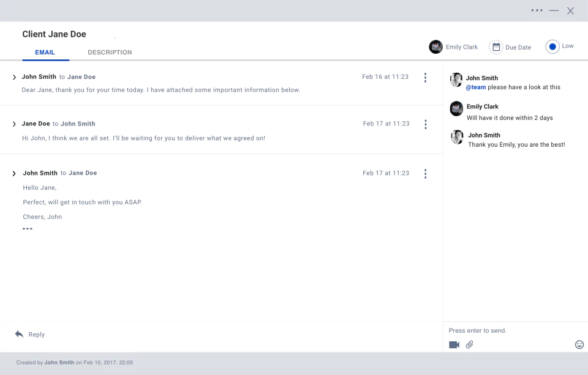Switch to the DESCRIPTION tab
Viewport: 588px width, 375px height.
[110, 53]
